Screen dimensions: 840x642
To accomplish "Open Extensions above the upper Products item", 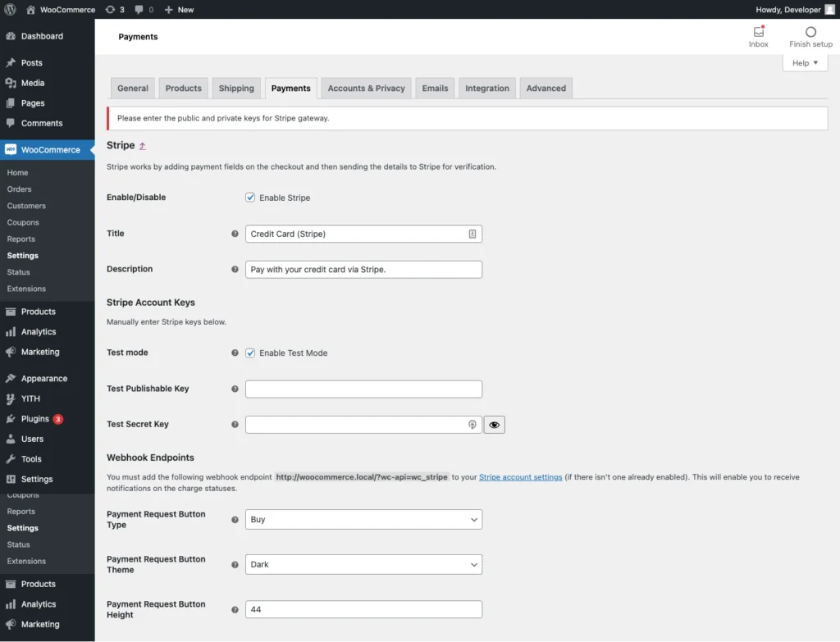I will [x=26, y=289].
